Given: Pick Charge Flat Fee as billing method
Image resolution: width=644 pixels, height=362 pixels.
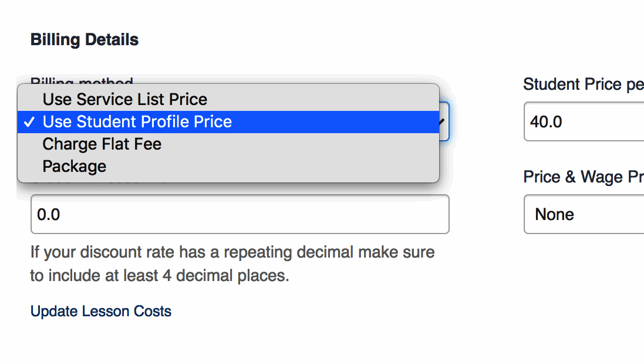Looking at the screenshot, I should (x=228, y=144).
